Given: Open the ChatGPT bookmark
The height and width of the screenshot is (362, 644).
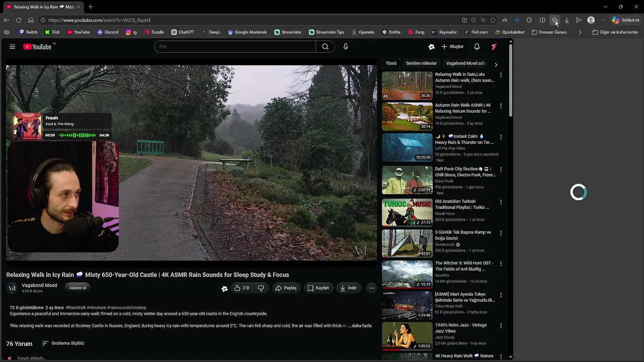Looking at the screenshot, I should click(183, 32).
